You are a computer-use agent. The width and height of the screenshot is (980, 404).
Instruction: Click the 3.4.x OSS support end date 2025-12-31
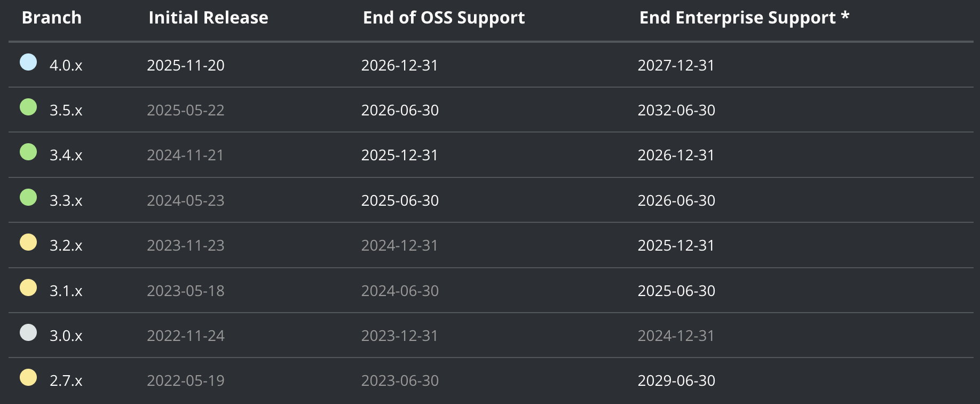click(400, 155)
